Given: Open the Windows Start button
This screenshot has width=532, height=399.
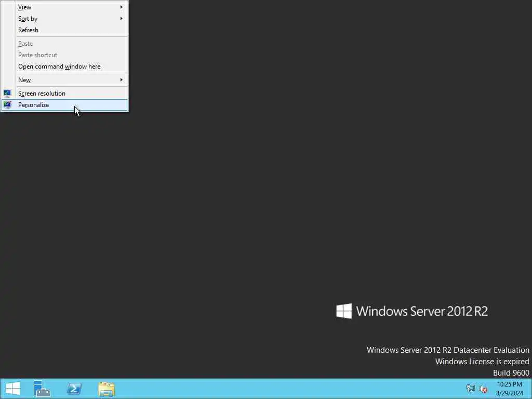Looking at the screenshot, I should pos(13,389).
